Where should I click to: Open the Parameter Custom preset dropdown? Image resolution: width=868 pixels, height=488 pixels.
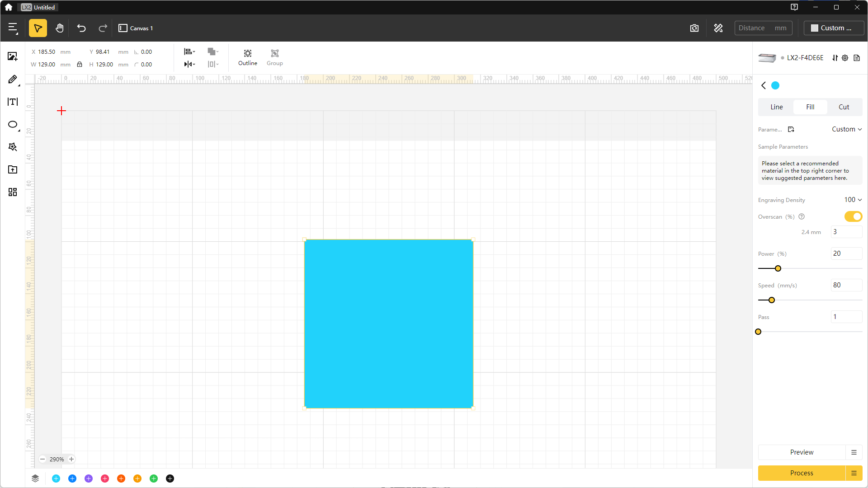click(x=847, y=129)
